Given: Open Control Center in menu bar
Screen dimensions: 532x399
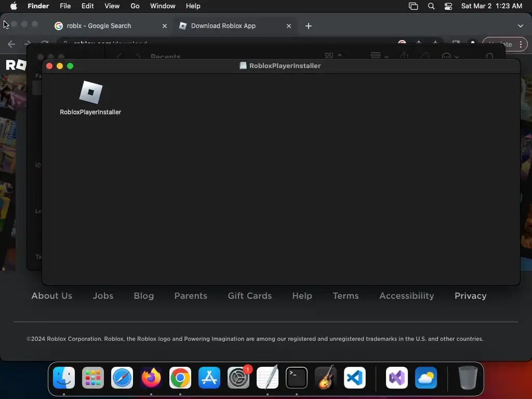Looking at the screenshot, I should point(448,6).
